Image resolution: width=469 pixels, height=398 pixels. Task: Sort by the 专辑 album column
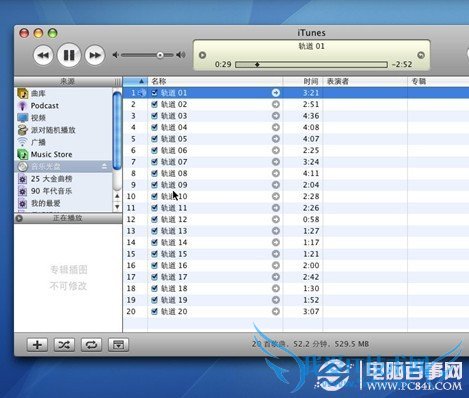(438, 81)
